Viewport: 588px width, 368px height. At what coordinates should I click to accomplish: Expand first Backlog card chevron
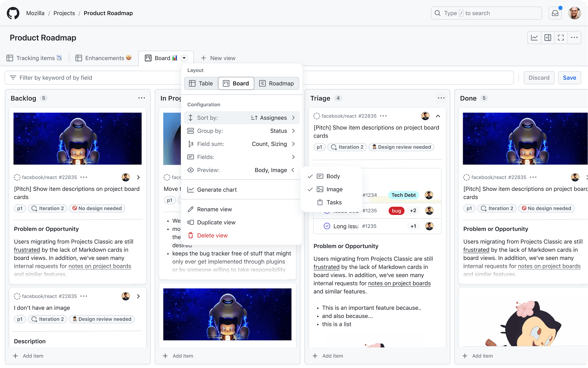(138, 177)
